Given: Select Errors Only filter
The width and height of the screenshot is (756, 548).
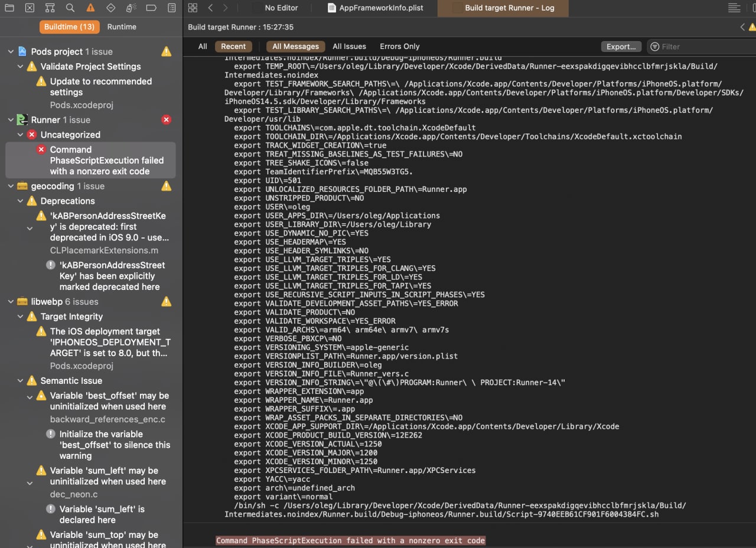Looking at the screenshot, I should [400, 46].
